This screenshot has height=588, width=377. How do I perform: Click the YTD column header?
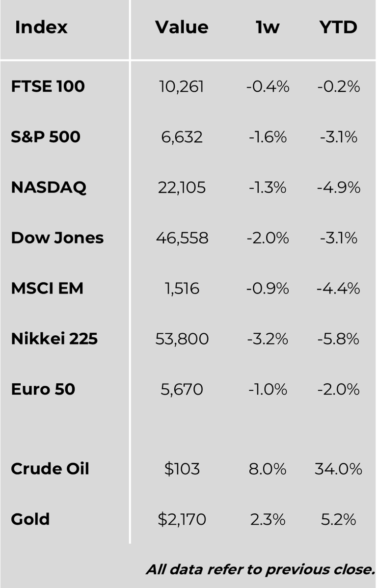(x=338, y=27)
